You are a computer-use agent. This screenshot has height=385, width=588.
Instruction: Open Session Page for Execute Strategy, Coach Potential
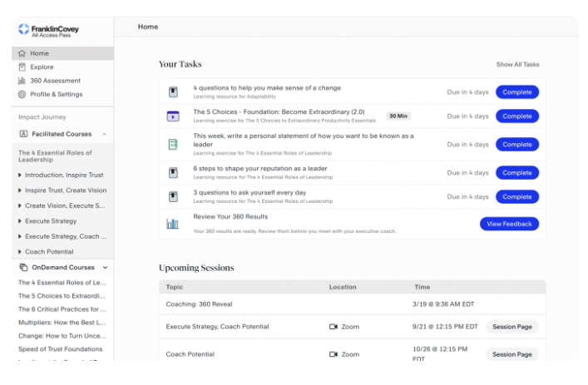512,327
